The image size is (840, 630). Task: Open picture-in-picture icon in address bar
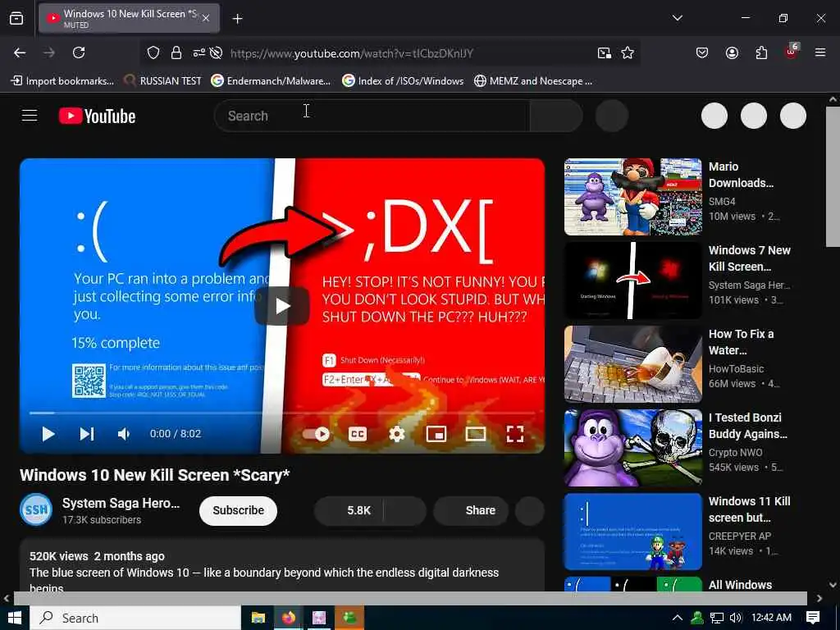click(x=605, y=52)
